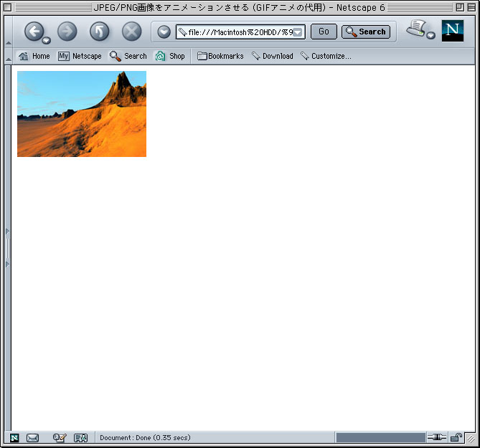Open the Download bookmark link

pos(273,56)
